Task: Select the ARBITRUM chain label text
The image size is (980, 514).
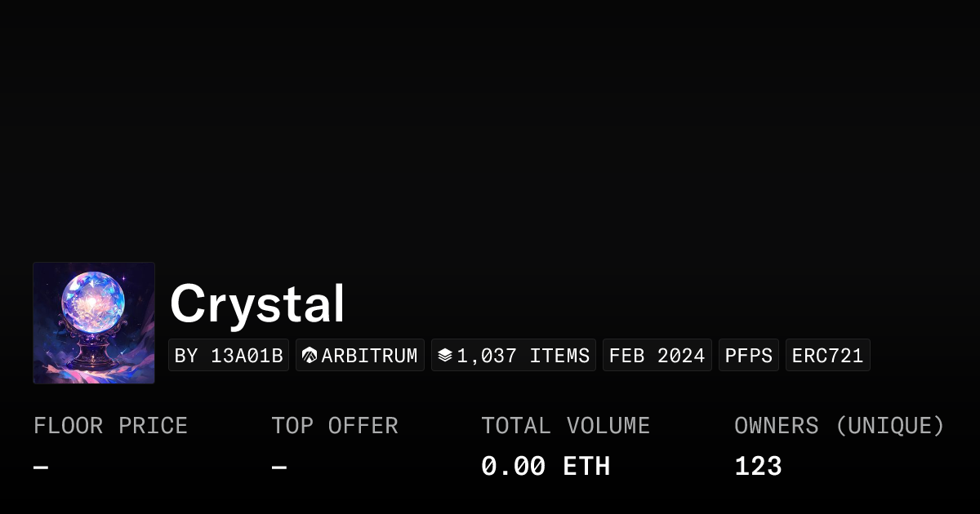Action: point(369,356)
